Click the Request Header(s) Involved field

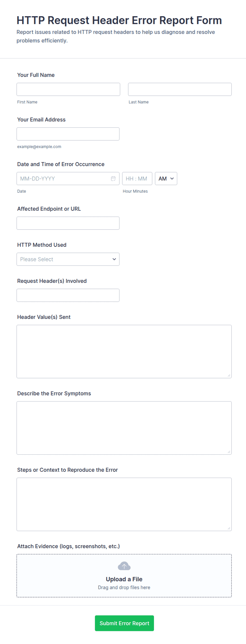click(x=68, y=295)
